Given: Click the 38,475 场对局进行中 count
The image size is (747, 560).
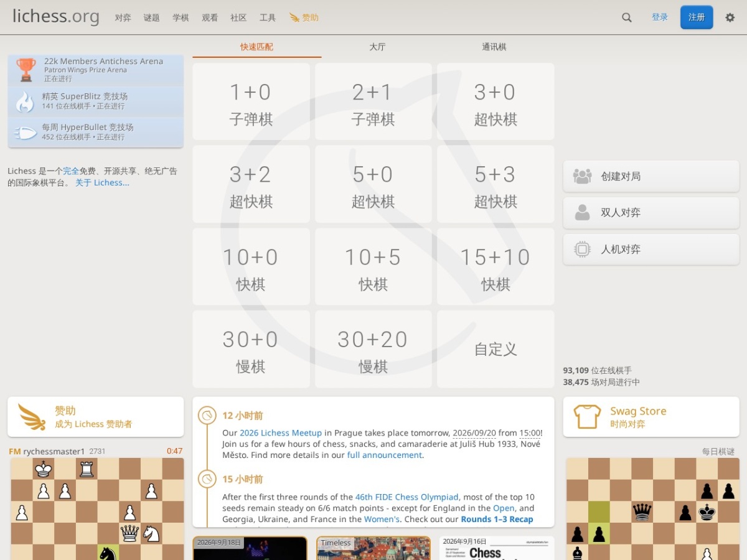Looking at the screenshot, I should coord(601,382).
